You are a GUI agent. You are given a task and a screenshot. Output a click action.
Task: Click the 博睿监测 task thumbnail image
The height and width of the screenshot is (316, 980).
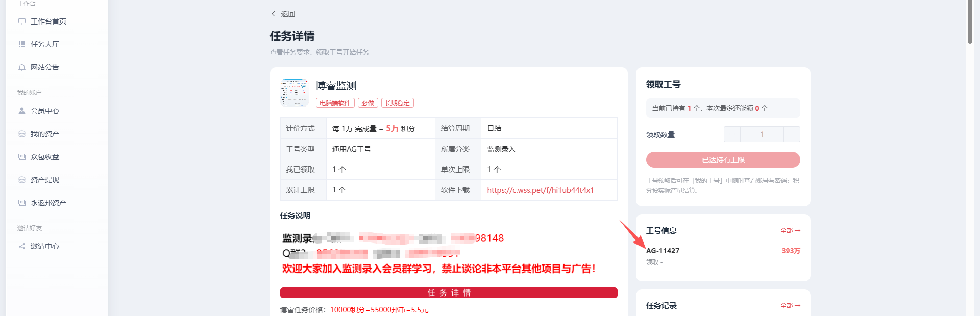coord(295,92)
